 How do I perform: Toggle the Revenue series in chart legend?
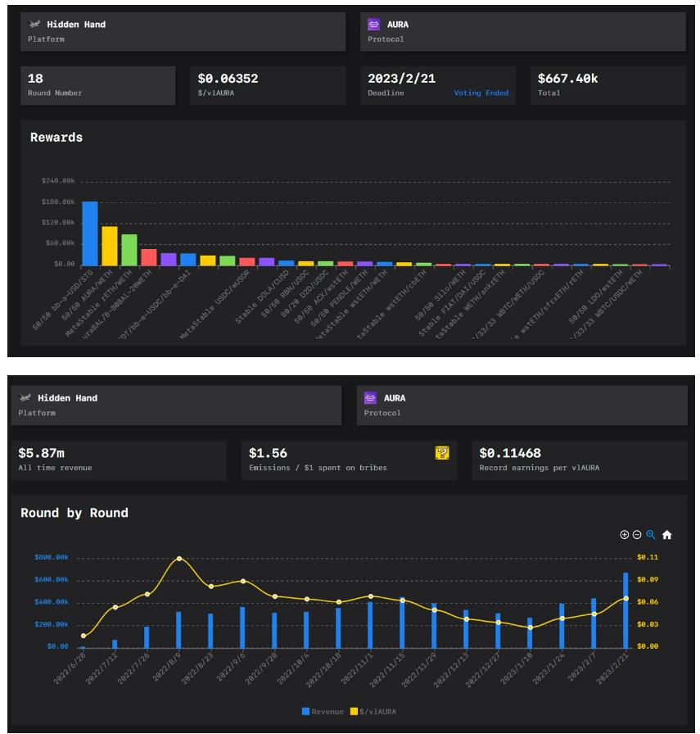[x=327, y=712]
